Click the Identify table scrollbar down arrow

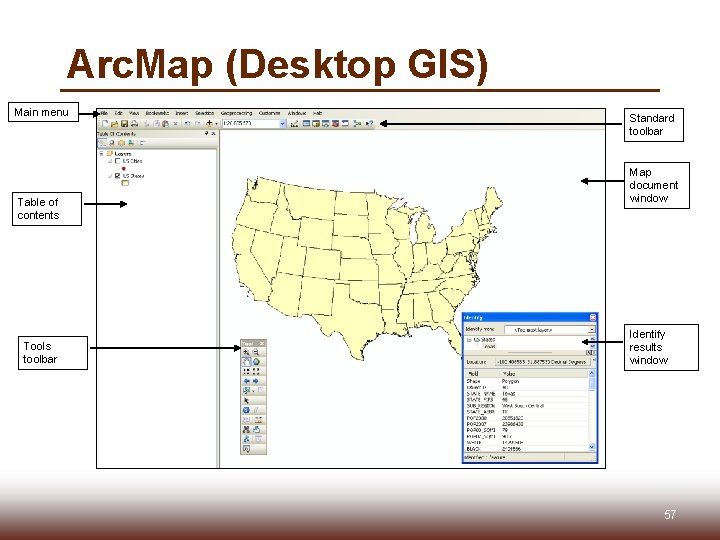(x=591, y=447)
